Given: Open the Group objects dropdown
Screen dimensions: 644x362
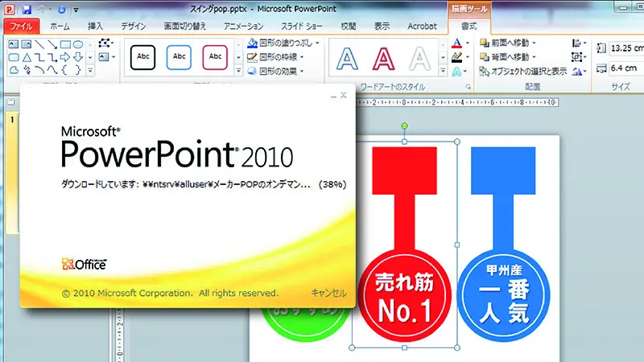Looking at the screenshot, I should [579, 57].
